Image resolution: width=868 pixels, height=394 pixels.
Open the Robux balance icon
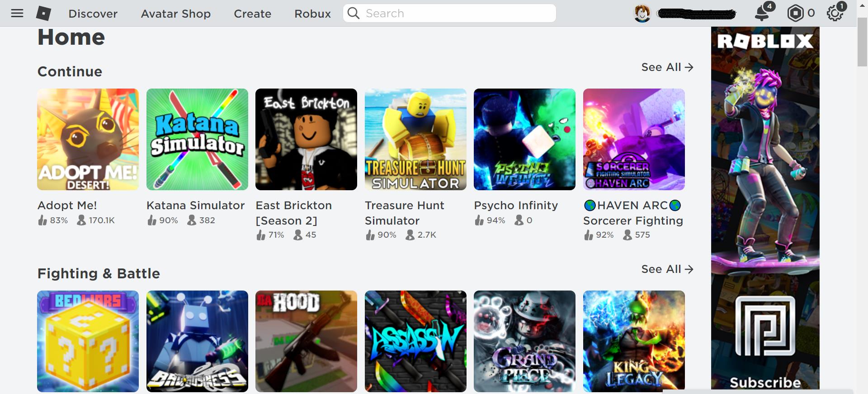795,13
